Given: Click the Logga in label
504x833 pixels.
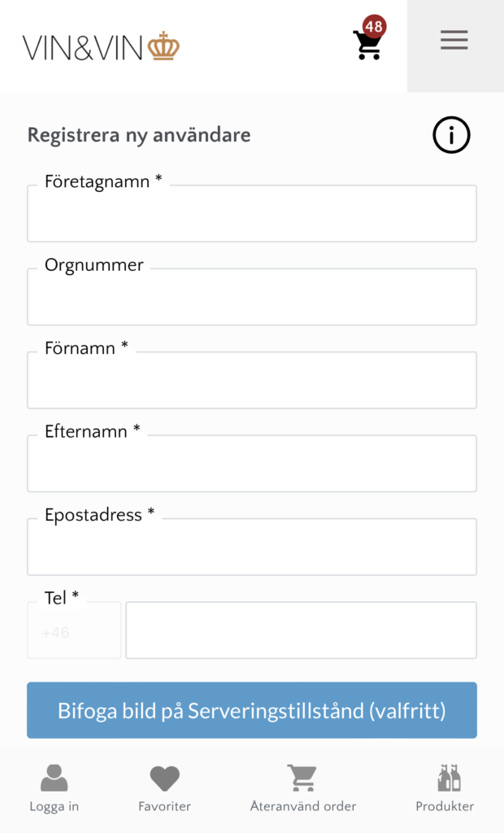Looking at the screenshot, I should pos(54,807).
